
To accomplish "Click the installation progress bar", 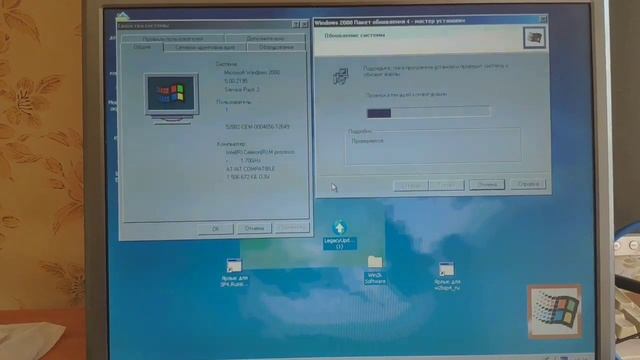I will [429, 112].
